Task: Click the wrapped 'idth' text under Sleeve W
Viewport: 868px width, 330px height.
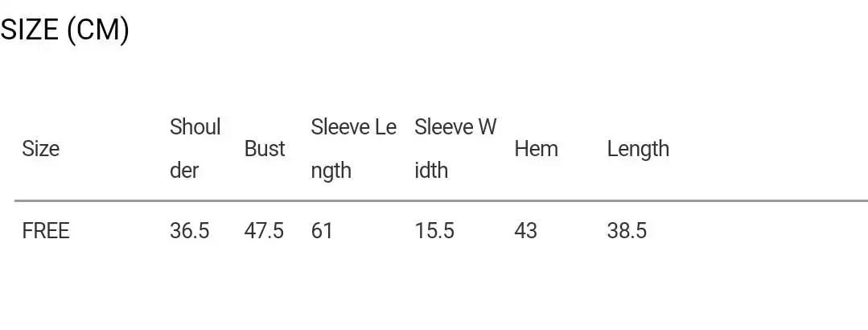Action: [x=431, y=171]
